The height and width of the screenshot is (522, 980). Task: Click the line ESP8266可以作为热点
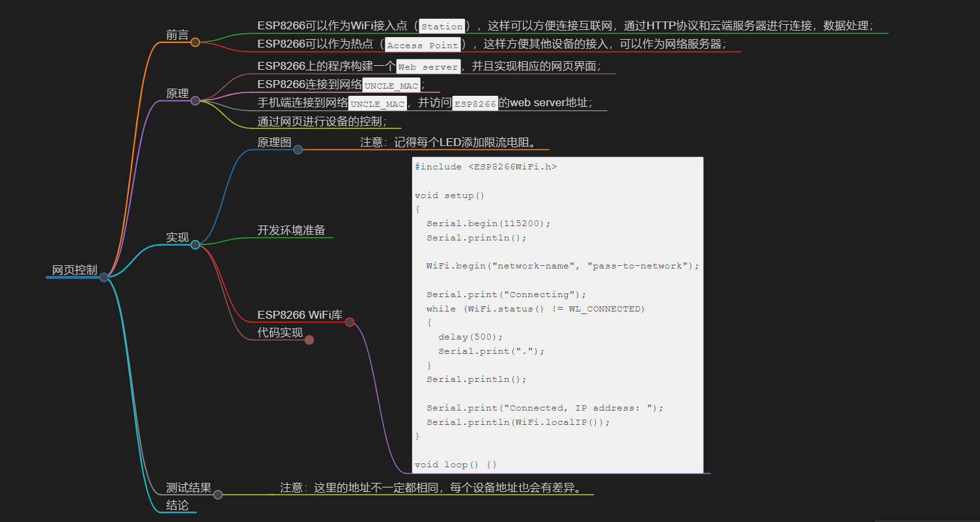pyautogui.click(x=492, y=44)
